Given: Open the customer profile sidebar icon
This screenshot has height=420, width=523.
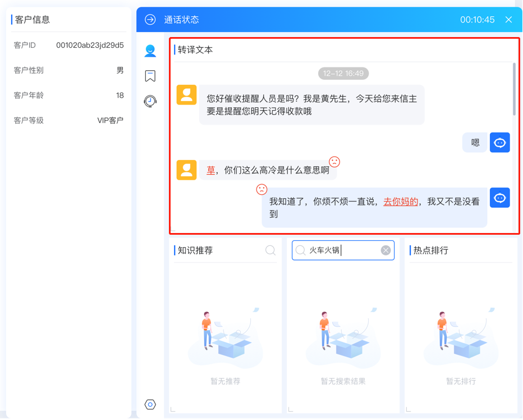Looking at the screenshot, I should tap(150, 51).
